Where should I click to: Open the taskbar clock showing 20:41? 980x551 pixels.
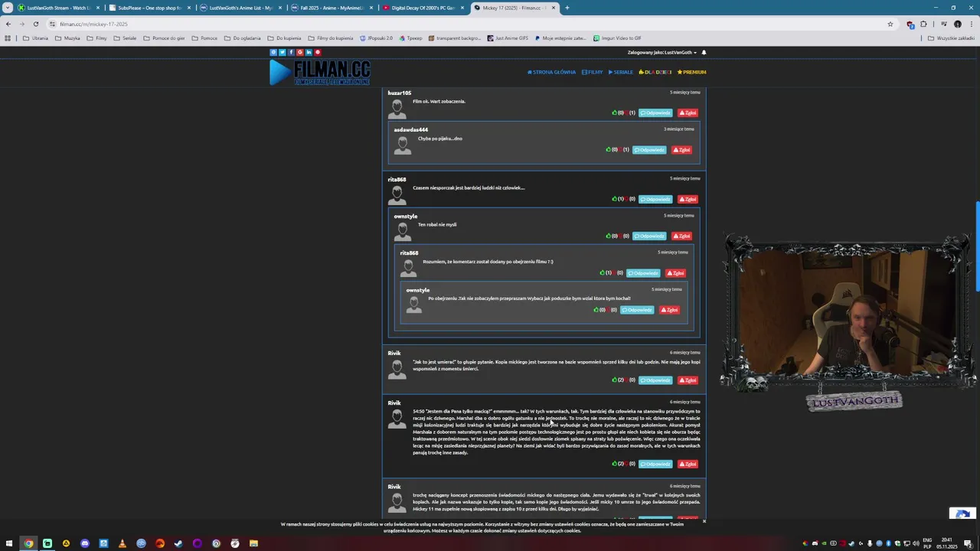(949, 543)
